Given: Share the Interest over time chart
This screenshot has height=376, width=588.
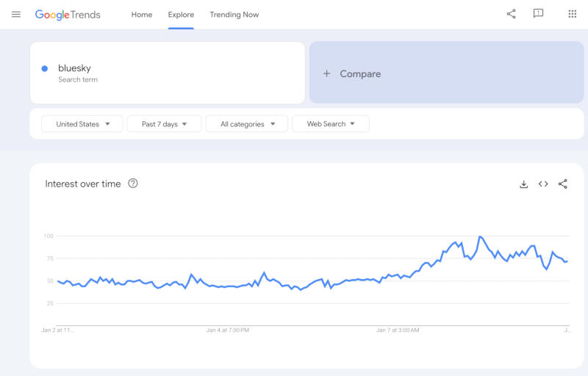Looking at the screenshot, I should pos(563,184).
